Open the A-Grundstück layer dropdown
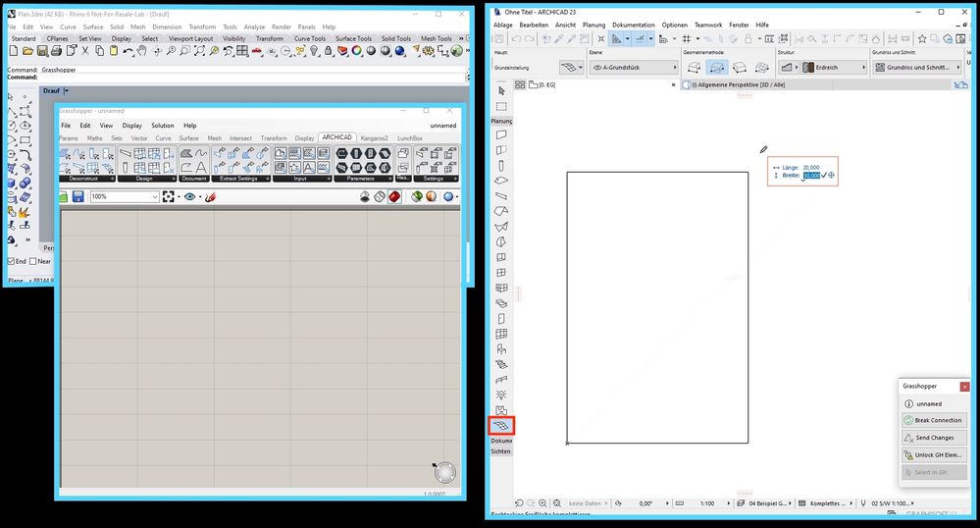This screenshot has width=980, height=528. (634, 67)
